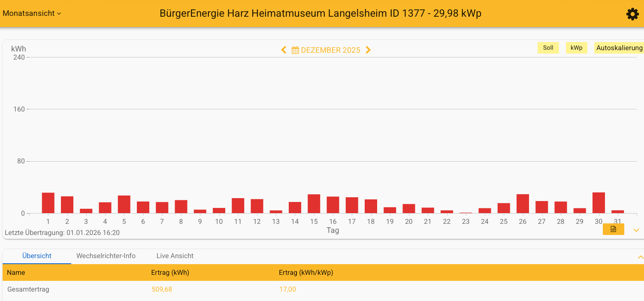Click the Gesamtertrag value 509,68

pyautogui.click(x=161, y=289)
